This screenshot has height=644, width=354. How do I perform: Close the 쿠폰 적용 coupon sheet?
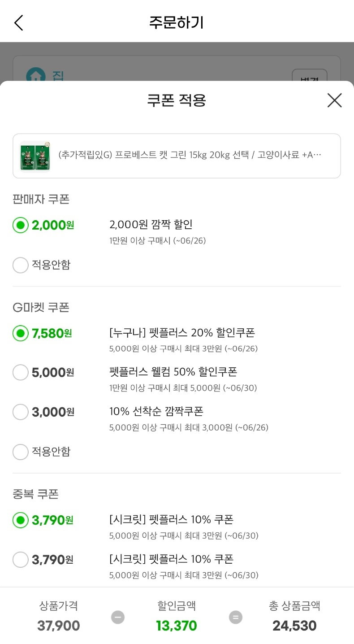tap(334, 100)
